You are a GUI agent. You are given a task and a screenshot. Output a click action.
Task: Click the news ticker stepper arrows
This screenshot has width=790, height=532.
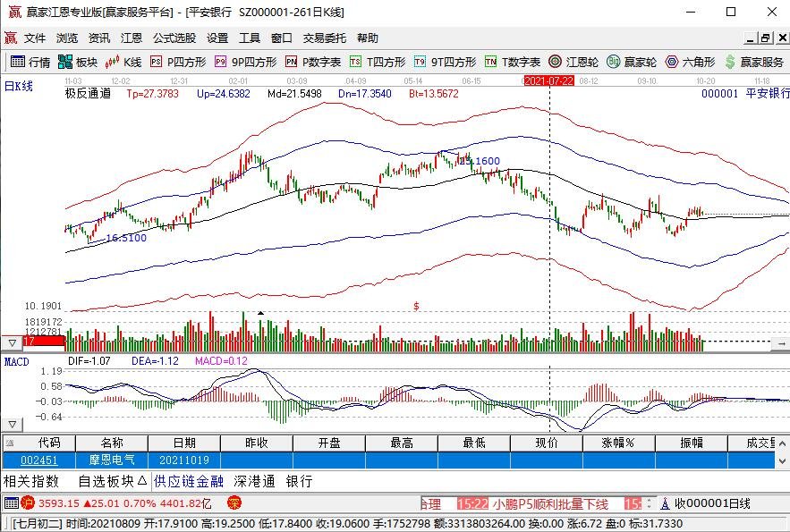coord(649,502)
